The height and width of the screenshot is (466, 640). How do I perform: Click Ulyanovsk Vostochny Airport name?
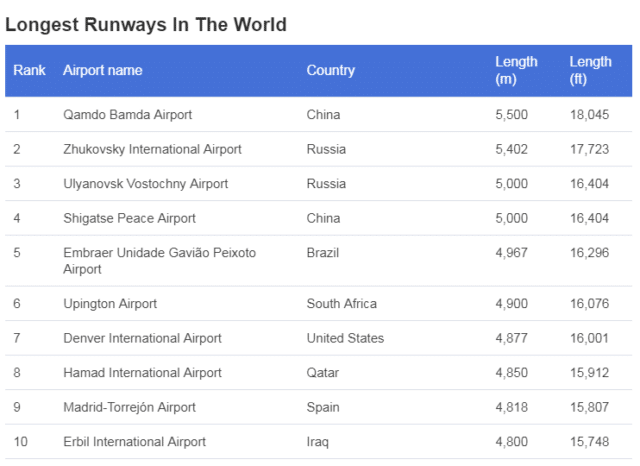(x=145, y=184)
